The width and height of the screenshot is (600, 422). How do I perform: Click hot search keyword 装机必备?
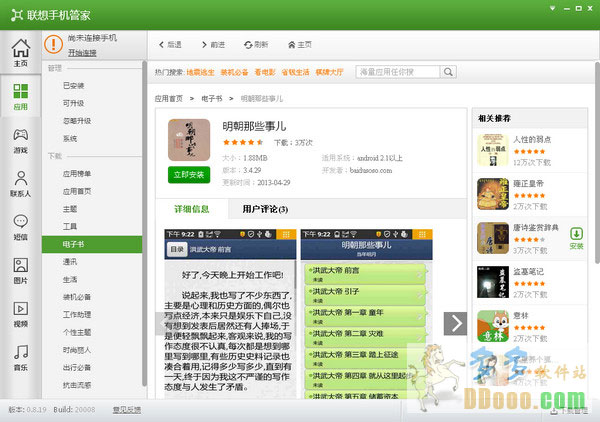(x=235, y=72)
